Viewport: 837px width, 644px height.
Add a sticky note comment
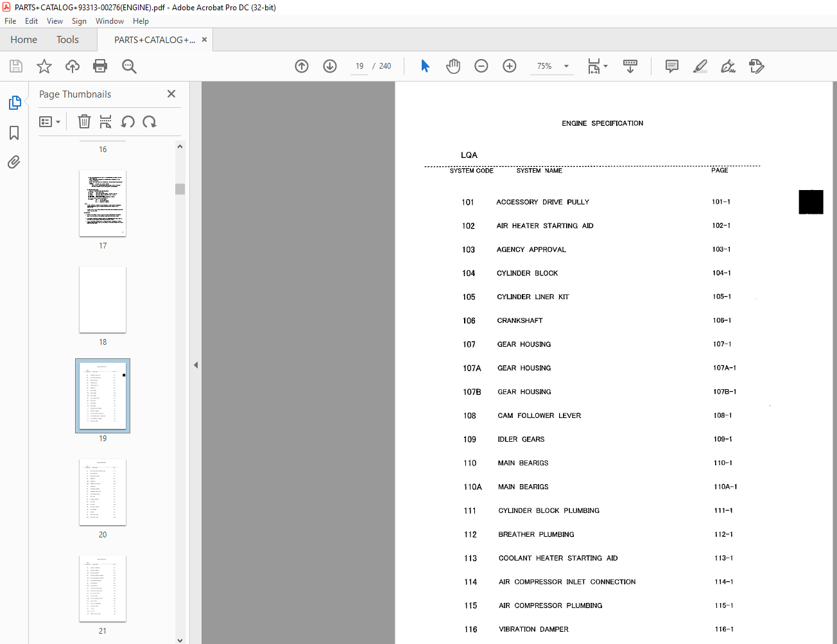click(x=672, y=66)
